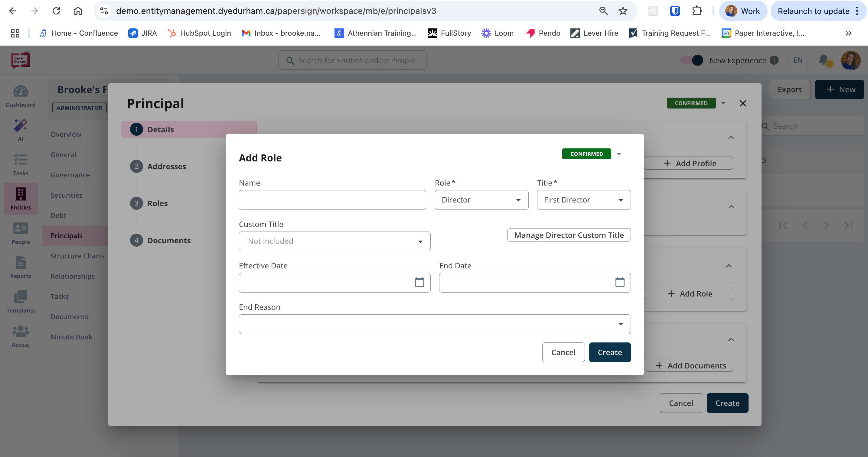This screenshot has width=868, height=457.
Task: Open the Effective Date calendar picker
Action: [x=419, y=282]
